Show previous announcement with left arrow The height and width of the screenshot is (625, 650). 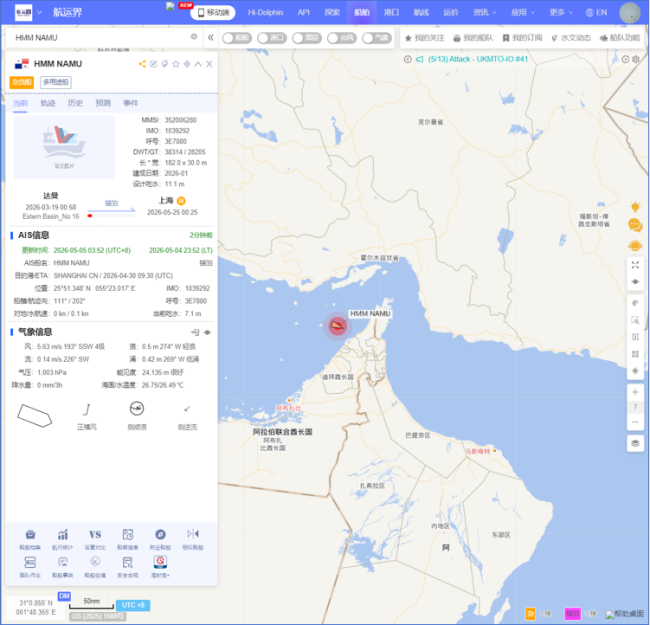coord(407,59)
